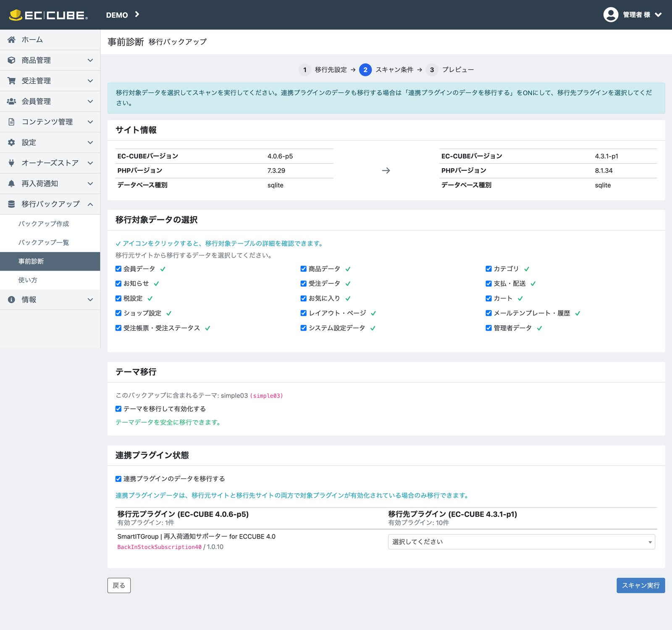672x630 pixels.
Task: Uncheck the 支払・配送 checkbox
Action: coord(488,284)
